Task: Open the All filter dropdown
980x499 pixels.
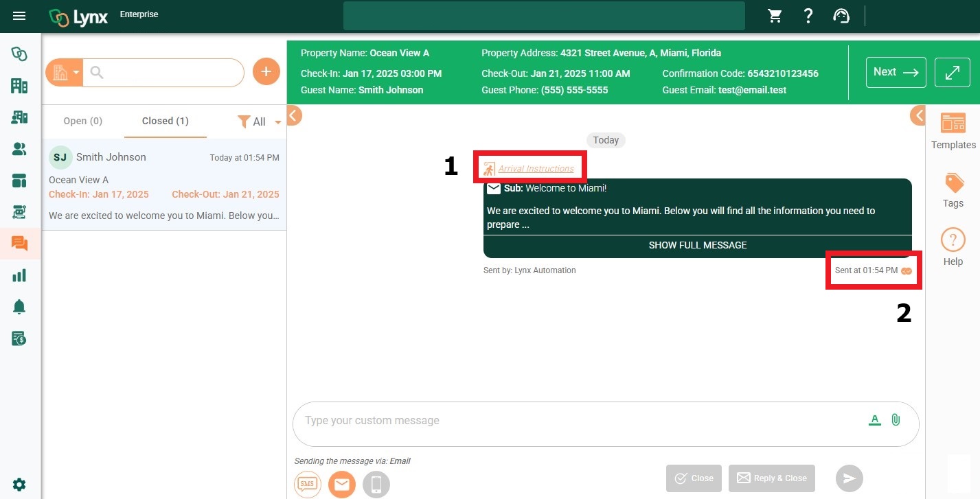Action: 260,121
